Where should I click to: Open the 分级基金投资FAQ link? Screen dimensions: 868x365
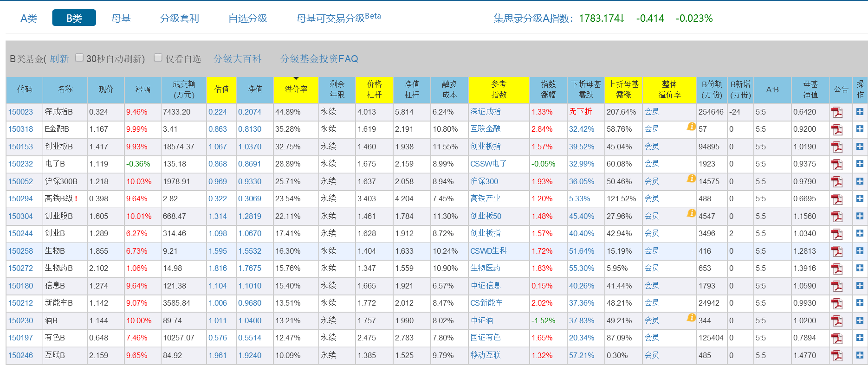pos(319,59)
